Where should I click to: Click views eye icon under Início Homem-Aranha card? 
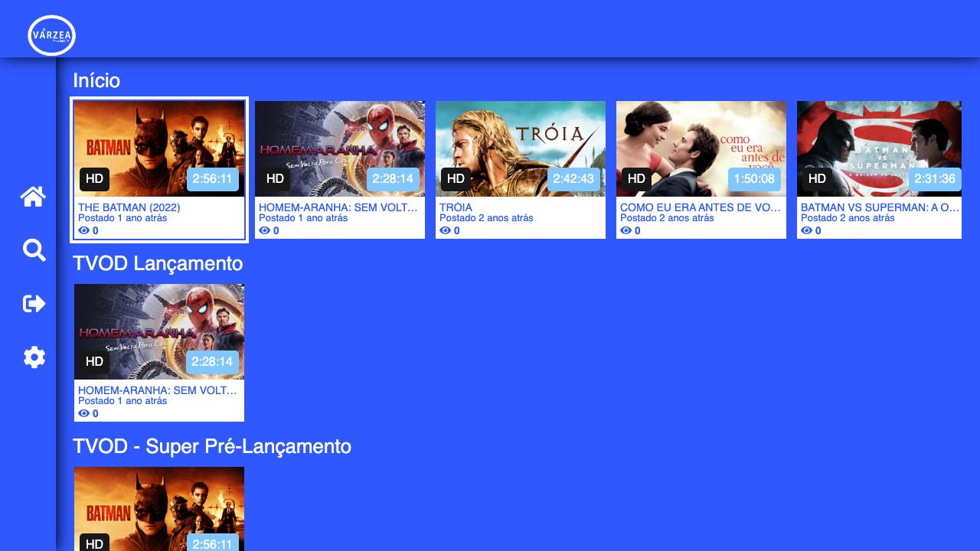tap(264, 230)
